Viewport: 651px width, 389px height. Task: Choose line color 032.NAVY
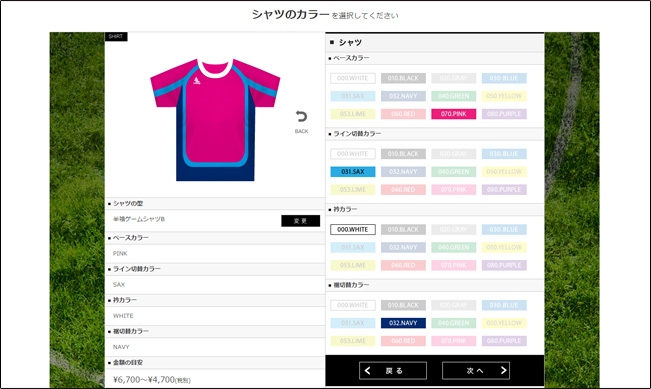(x=403, y=171)
